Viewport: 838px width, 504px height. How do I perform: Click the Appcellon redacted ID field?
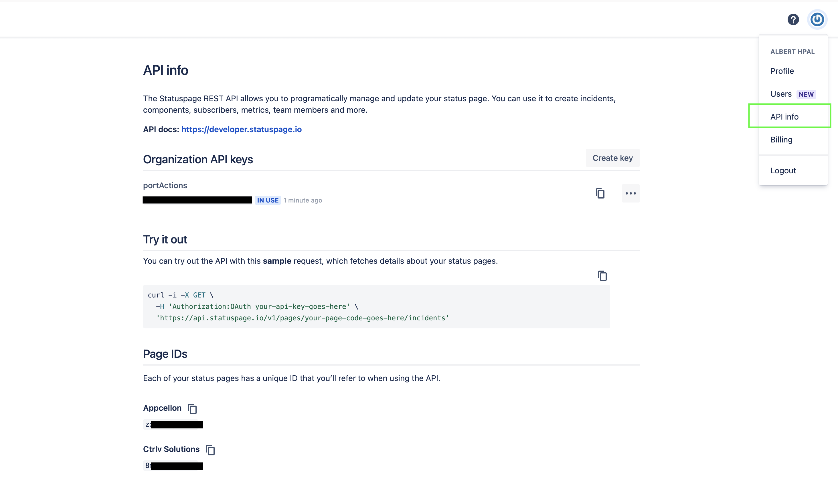point(173,424)
